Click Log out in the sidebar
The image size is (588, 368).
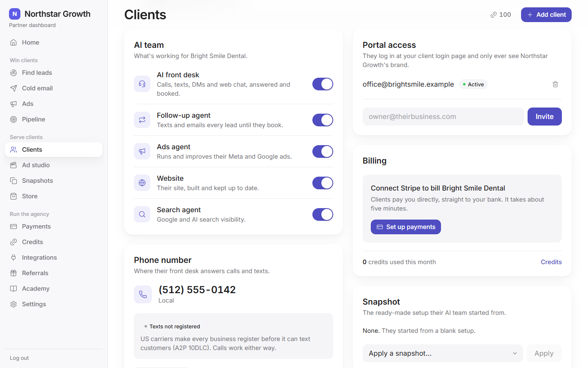click(x=19, y=358)
